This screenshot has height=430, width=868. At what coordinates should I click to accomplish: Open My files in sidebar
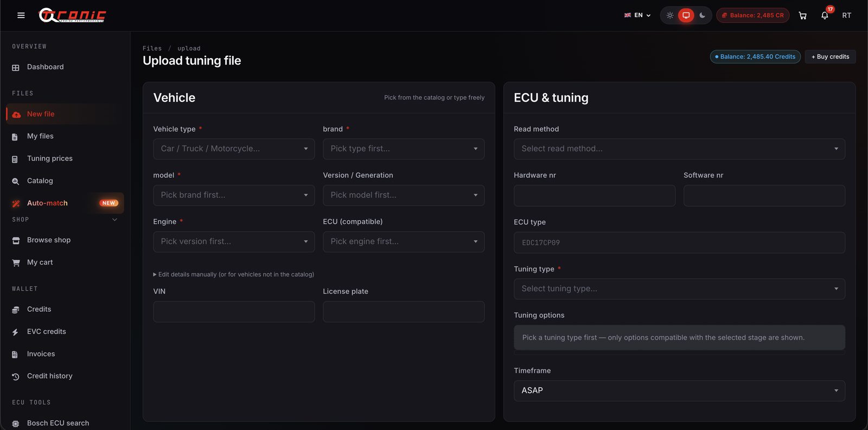(x=65, y=136)
